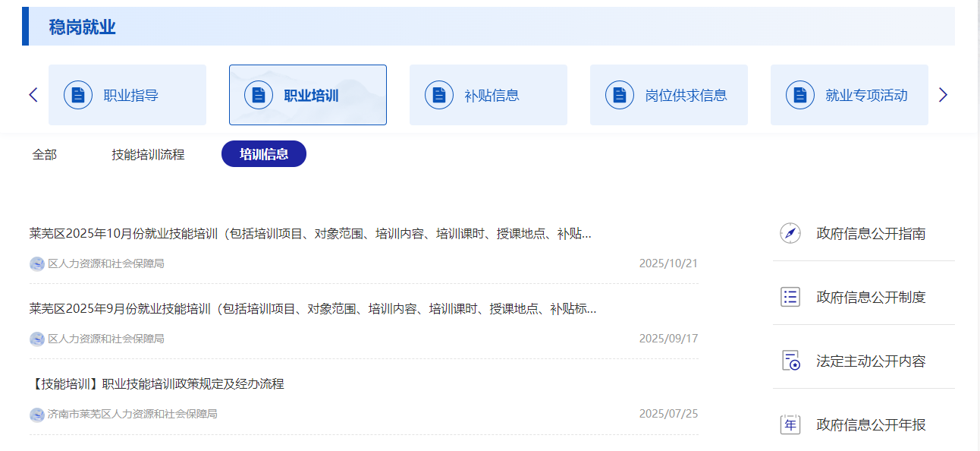Click the 政府信息公开年报 sidebar link
The width and height of the screenshot is (980, 451).
click(871, 424)
